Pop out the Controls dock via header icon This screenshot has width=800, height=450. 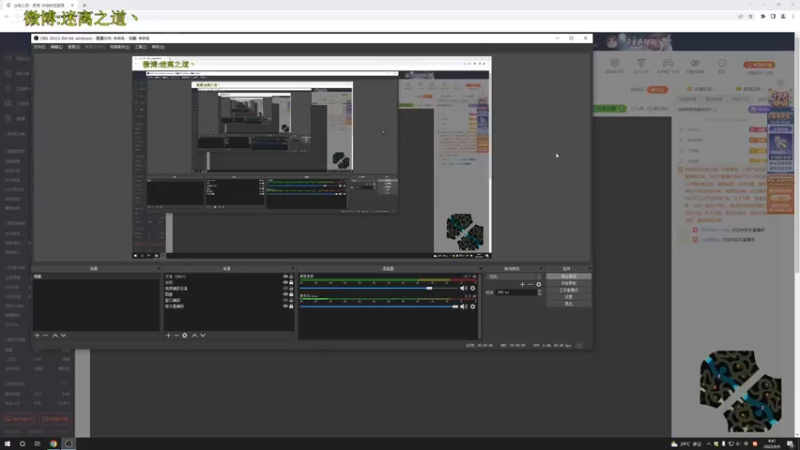point(589,268)
